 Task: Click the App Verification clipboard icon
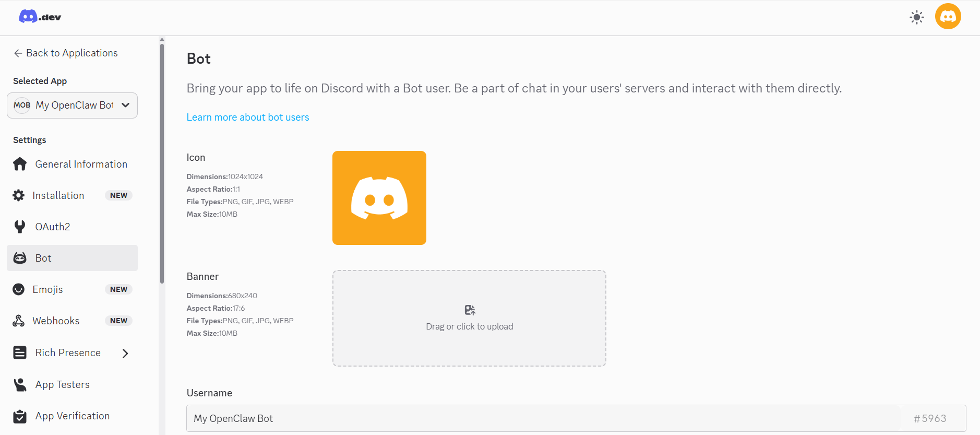20,416
